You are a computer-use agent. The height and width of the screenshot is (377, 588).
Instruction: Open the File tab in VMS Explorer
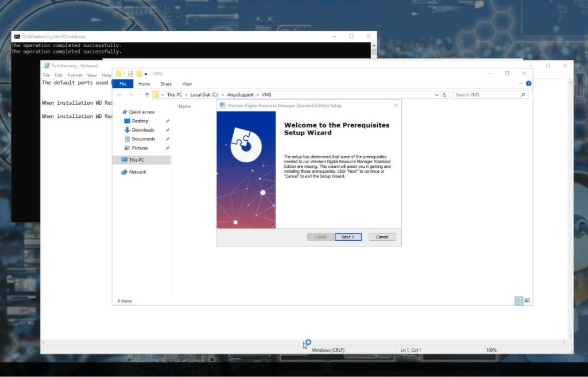pyautogui.click(x=123, y=84)
